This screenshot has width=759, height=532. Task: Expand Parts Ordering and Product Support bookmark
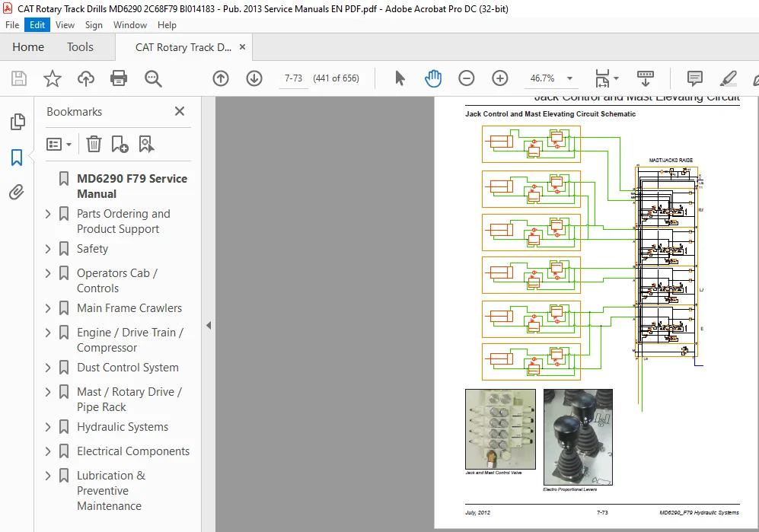[48, 214]
